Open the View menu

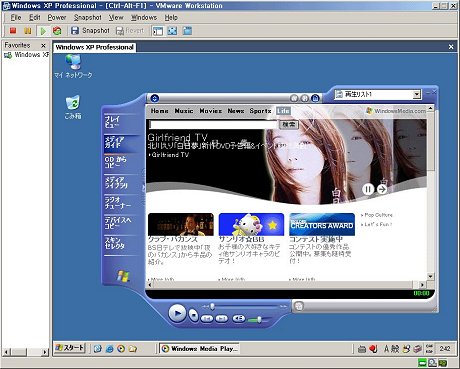click(x=116, y=17)
